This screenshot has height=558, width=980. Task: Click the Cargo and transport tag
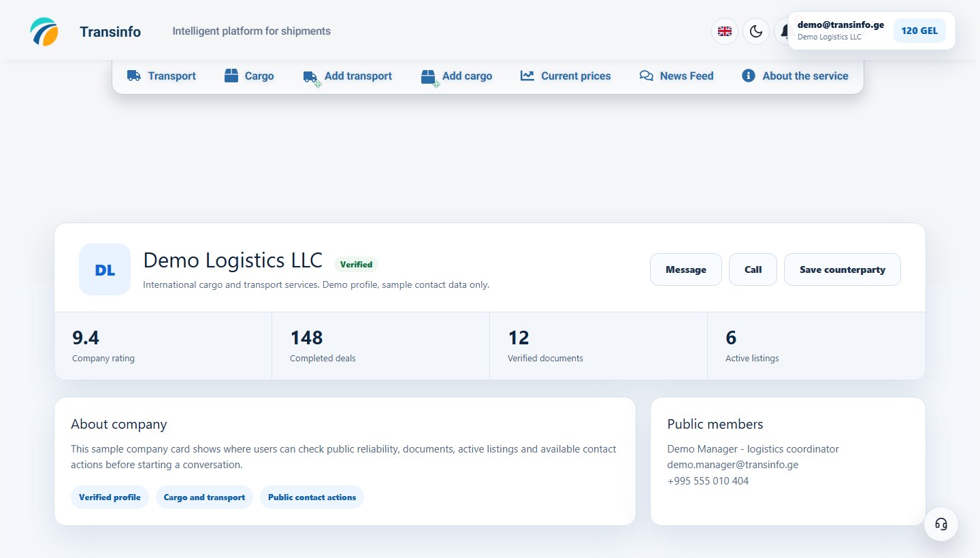(x=204, y=497)
